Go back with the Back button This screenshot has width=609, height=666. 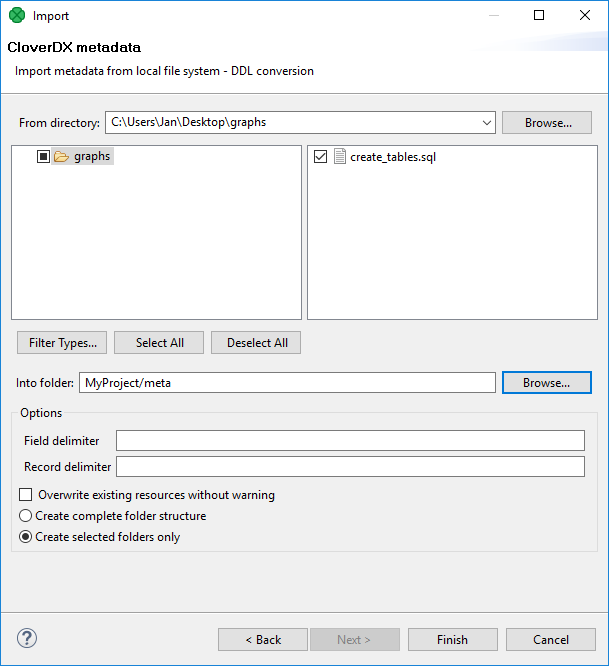(x=264, y=640)
